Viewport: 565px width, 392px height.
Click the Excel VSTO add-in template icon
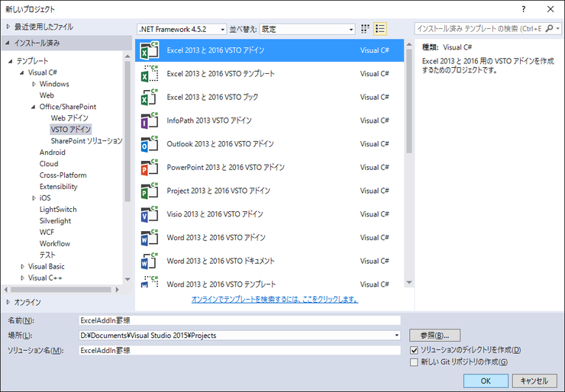click(150, 50)
